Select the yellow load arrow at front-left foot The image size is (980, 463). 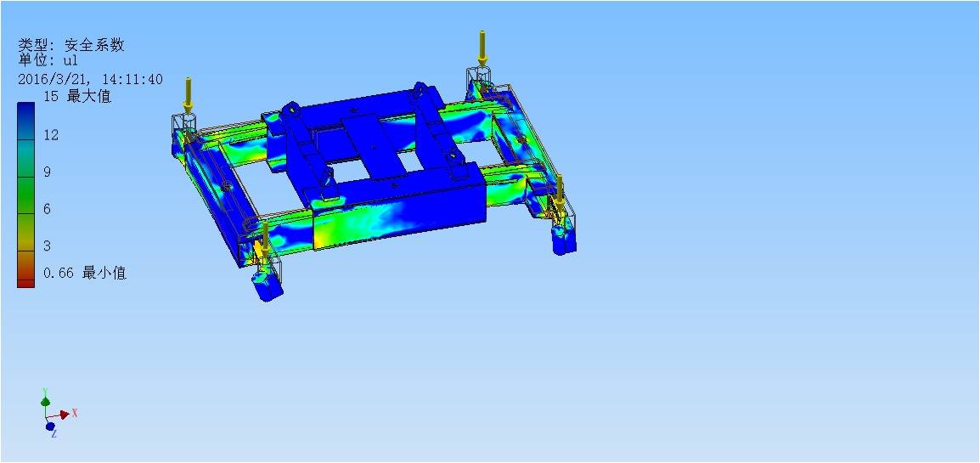(x=266, y=238)
